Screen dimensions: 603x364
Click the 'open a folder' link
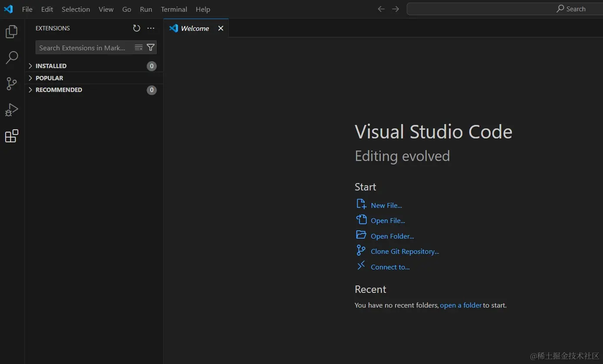pyautogui.click(x=461, y=305)
